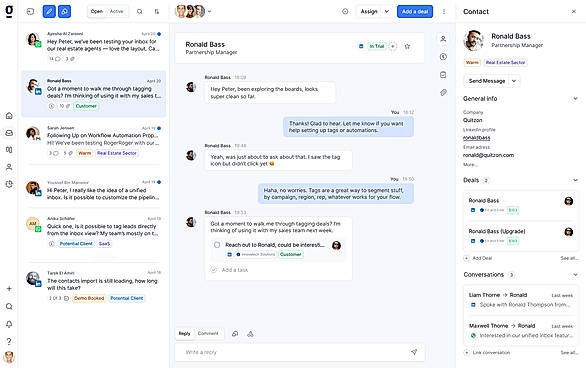Open Youssef conversation about unified inbox
This screenshot has height=368, width=586.
94,191
